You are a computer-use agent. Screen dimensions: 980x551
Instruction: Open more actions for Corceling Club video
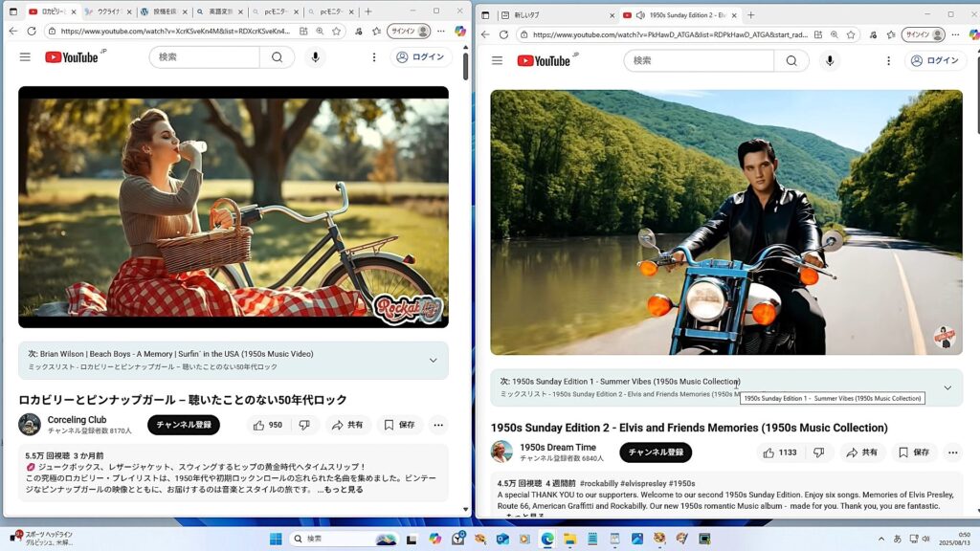pyautogui.click(x=438, y=425)
